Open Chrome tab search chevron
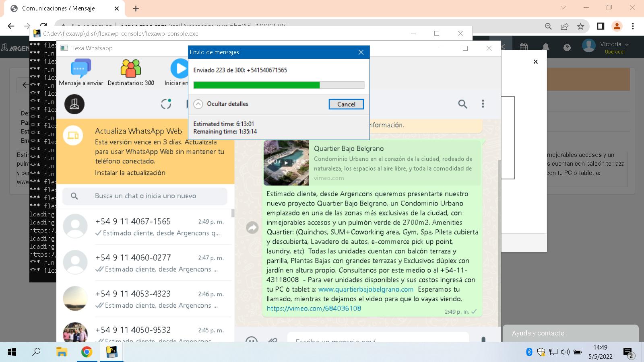Screen dimensions: 644x362 563,8
